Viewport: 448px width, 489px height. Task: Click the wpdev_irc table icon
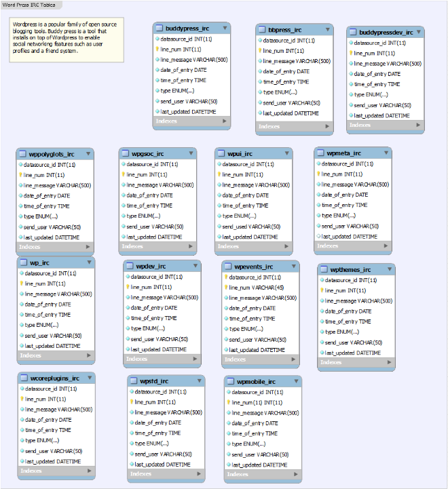pyautogui.click(x=130, y=266)
